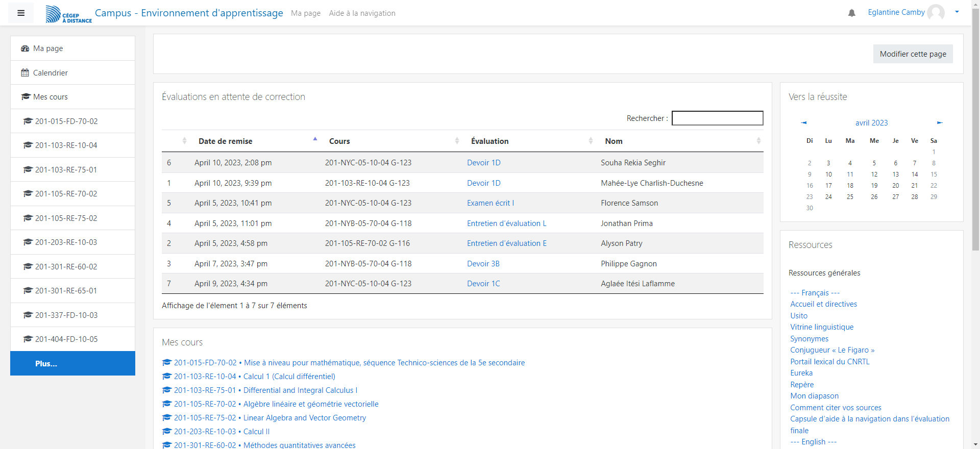Click the Cégep à distance logo

[x=68, y=14]
